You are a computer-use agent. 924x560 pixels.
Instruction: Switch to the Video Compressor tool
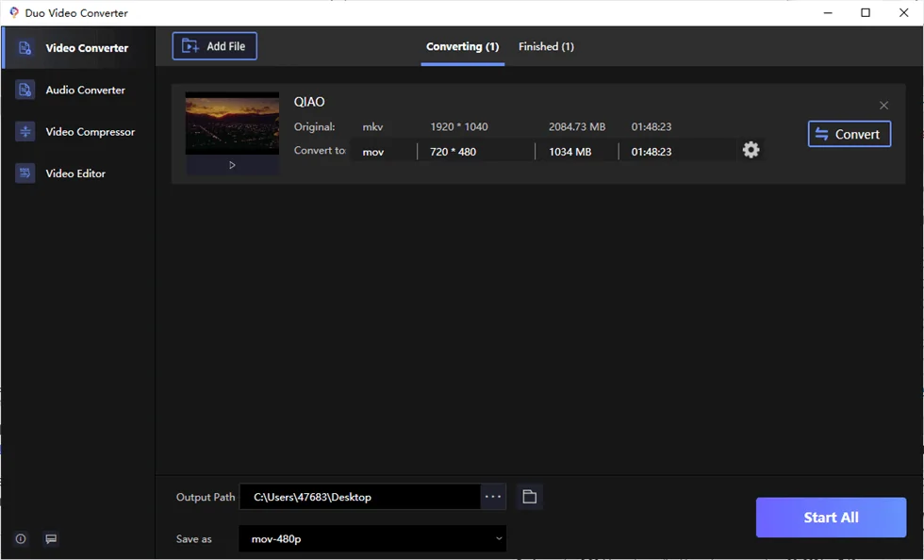point(89,131)
